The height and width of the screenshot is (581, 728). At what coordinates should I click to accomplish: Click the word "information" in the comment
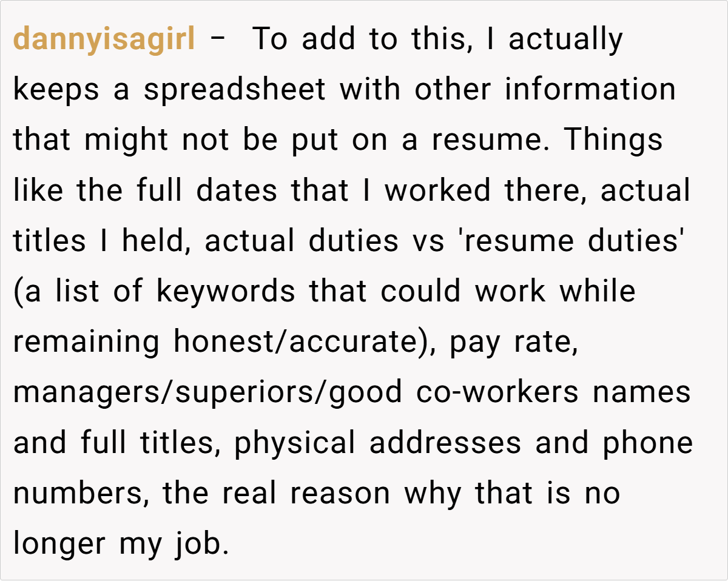tap(590, 90)
